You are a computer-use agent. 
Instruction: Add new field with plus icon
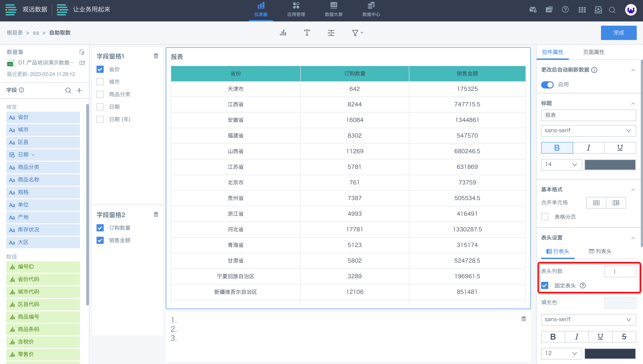(79, 90)
